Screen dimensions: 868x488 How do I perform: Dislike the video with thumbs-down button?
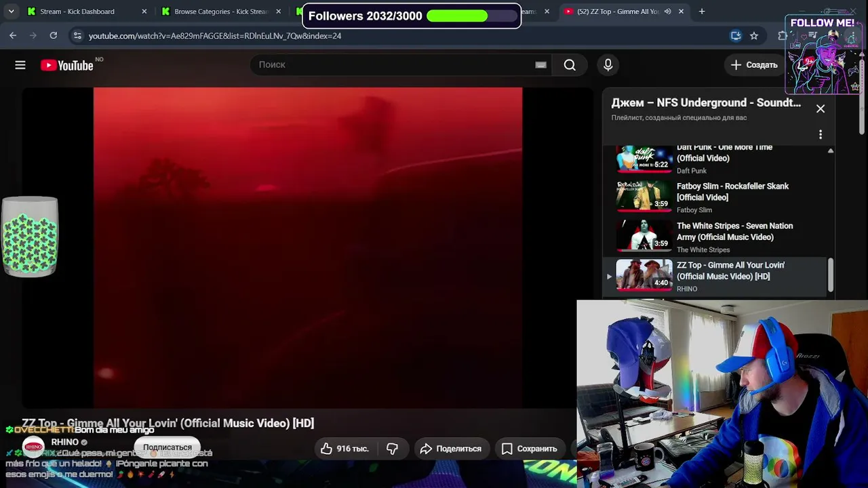(x=392, y=449)
